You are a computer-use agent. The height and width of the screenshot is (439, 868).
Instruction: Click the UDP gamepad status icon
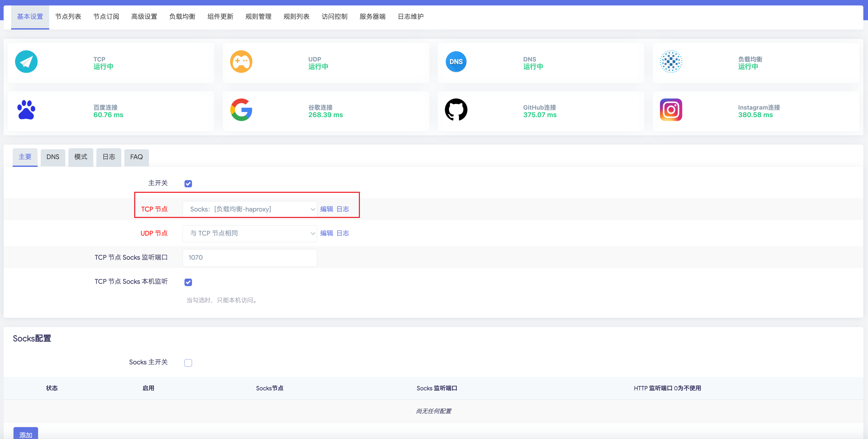(241, 62)
